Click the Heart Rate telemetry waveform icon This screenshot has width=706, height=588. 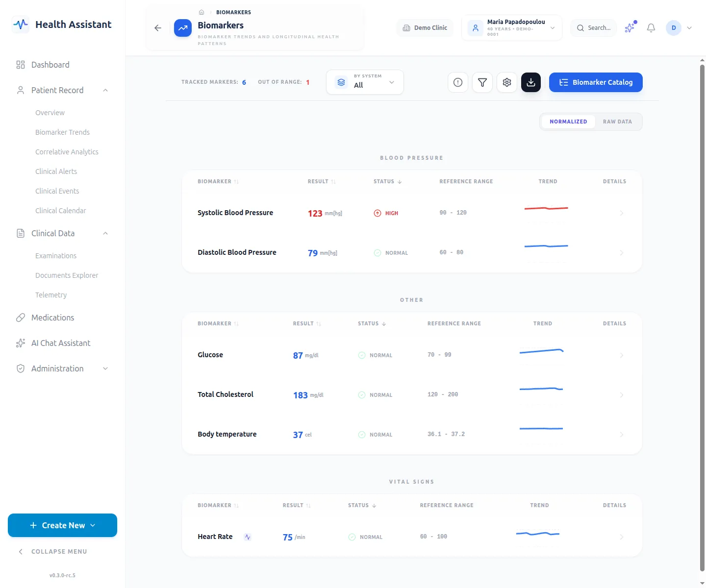[x=248, y=537]
